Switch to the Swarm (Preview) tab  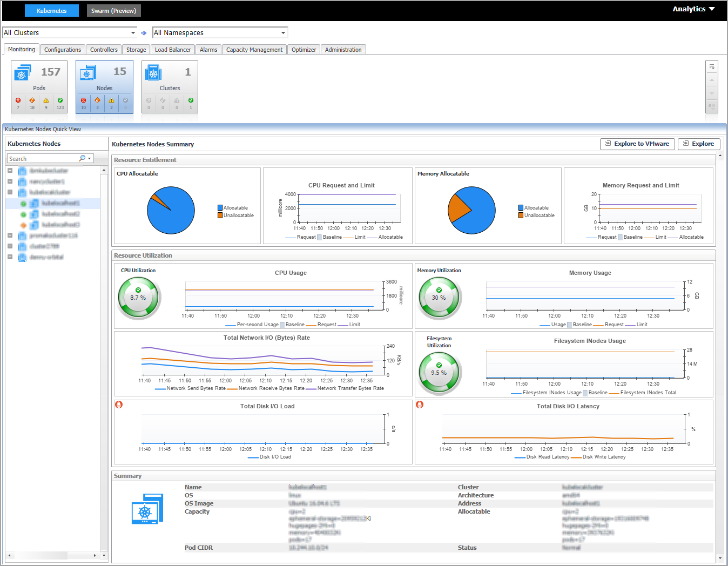click(113, 11)
